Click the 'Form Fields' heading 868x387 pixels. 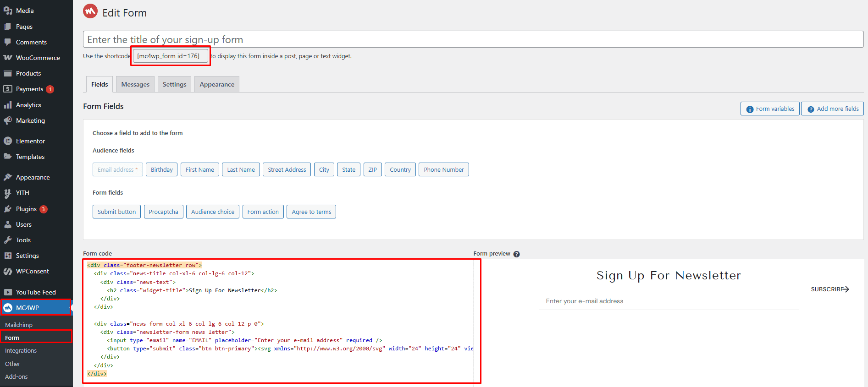(x=103, y=106)
